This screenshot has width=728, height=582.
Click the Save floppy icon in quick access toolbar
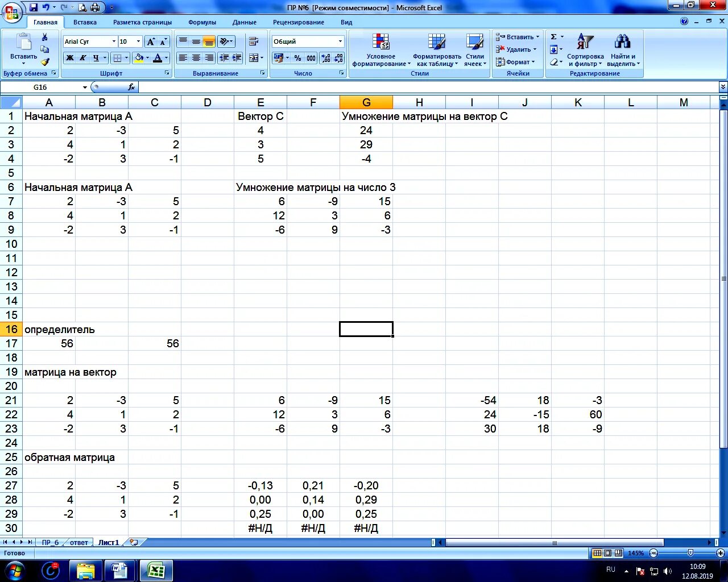[33, 7]
